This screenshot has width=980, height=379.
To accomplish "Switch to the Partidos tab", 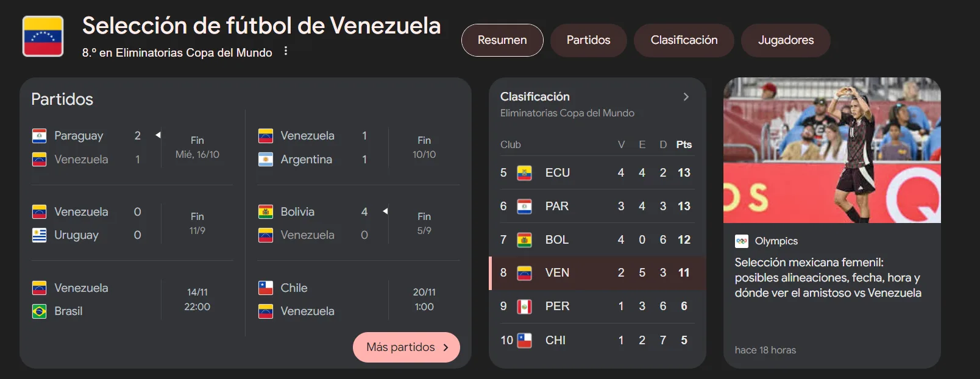I will pos(588,40).
